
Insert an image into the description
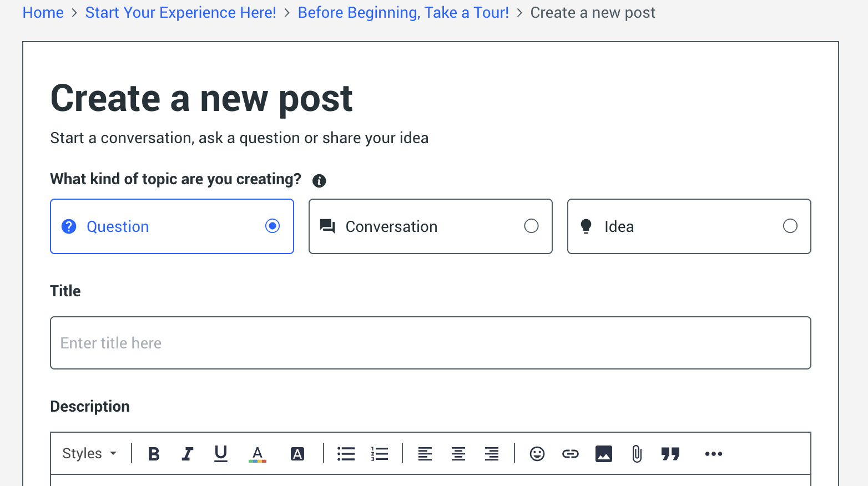[604, 454]
